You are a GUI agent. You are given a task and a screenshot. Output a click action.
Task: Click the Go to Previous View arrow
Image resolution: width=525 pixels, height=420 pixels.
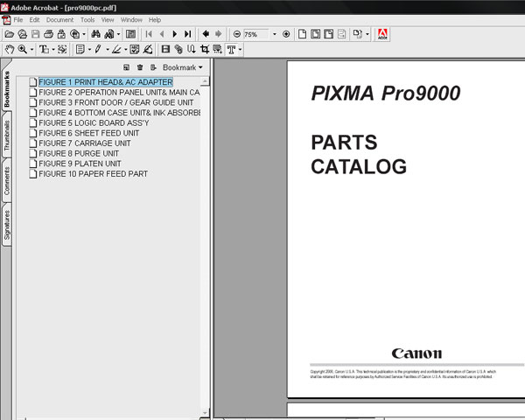pyautogui.click(x=206, y=34)
